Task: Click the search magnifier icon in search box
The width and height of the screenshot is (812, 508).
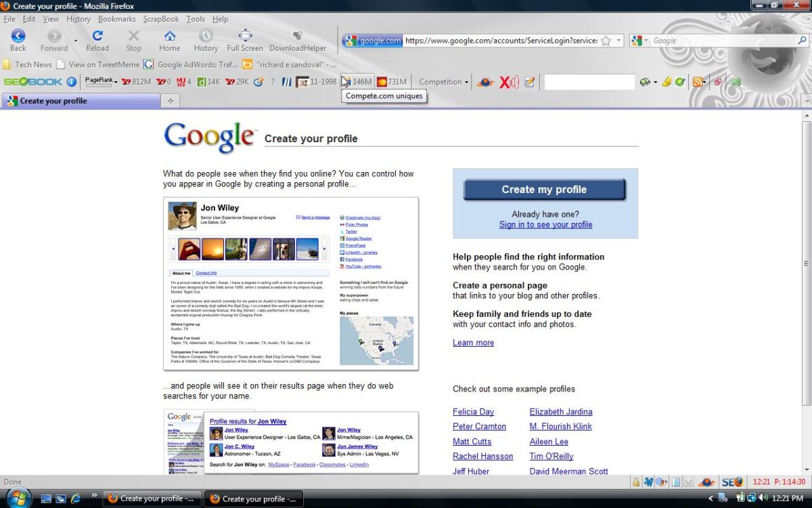Action: (x=802, y=41)
